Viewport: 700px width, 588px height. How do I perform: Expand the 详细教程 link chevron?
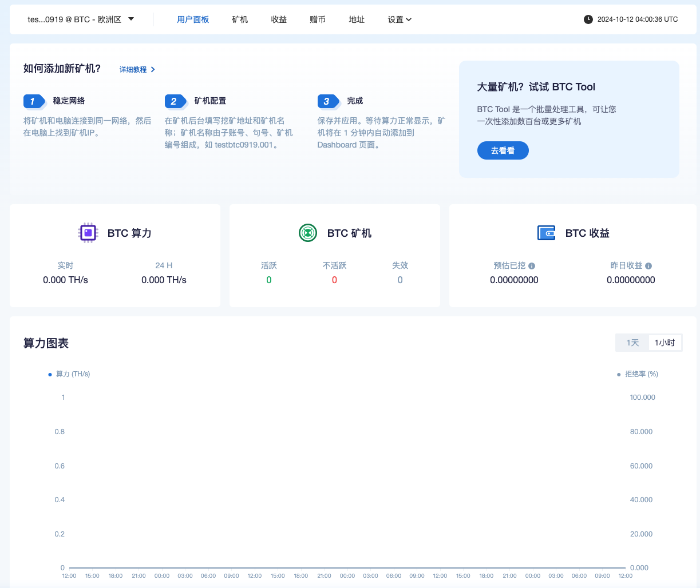pyautogui.click(x=153, y=69)
